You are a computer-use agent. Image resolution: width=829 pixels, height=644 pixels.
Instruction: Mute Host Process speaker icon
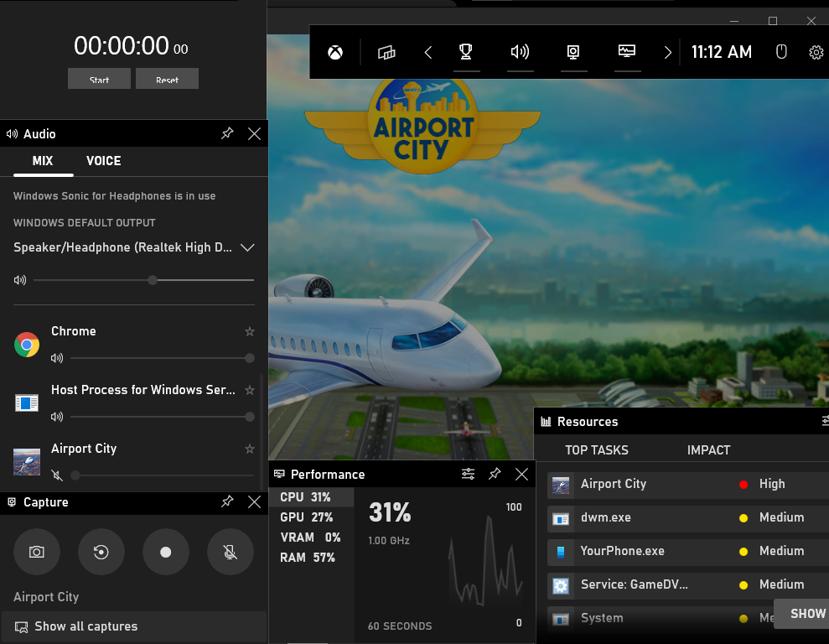tap(57, 417)
